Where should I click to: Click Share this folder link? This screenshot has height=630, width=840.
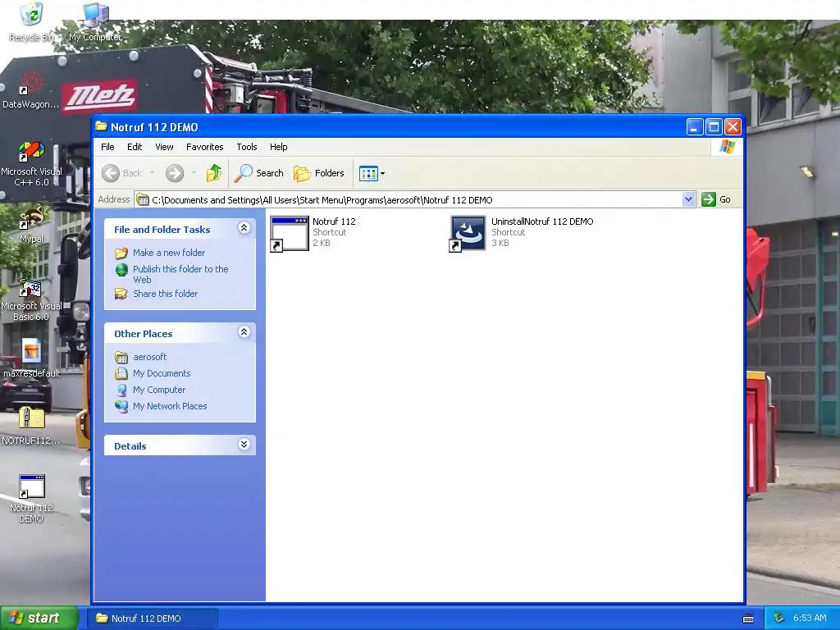165,294
